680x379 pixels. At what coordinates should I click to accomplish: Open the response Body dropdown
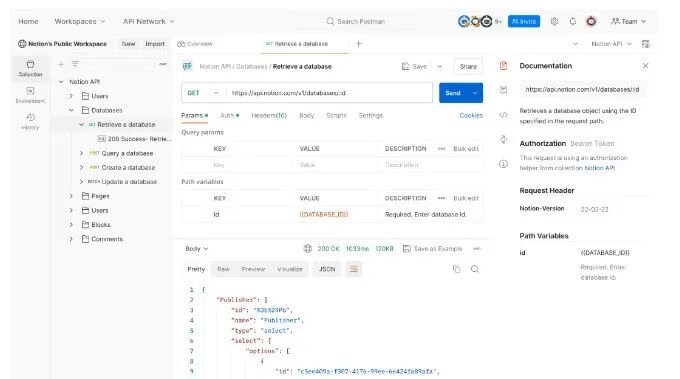pyautogui.click(x=196, y=248)
